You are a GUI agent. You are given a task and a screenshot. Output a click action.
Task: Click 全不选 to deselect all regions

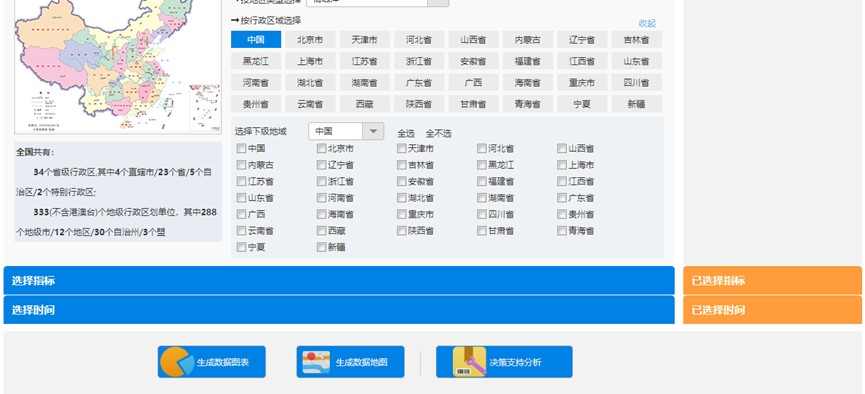[x=439, y=134]
